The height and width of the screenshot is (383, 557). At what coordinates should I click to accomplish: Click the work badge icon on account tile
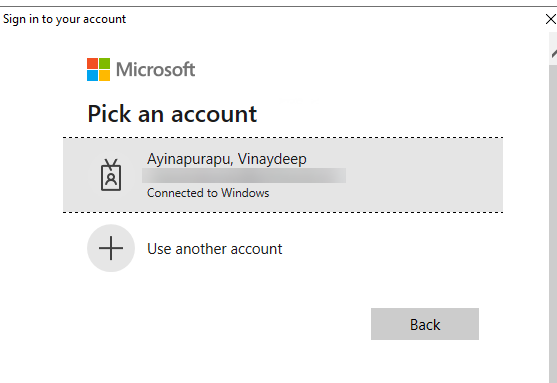click(111, 175)
